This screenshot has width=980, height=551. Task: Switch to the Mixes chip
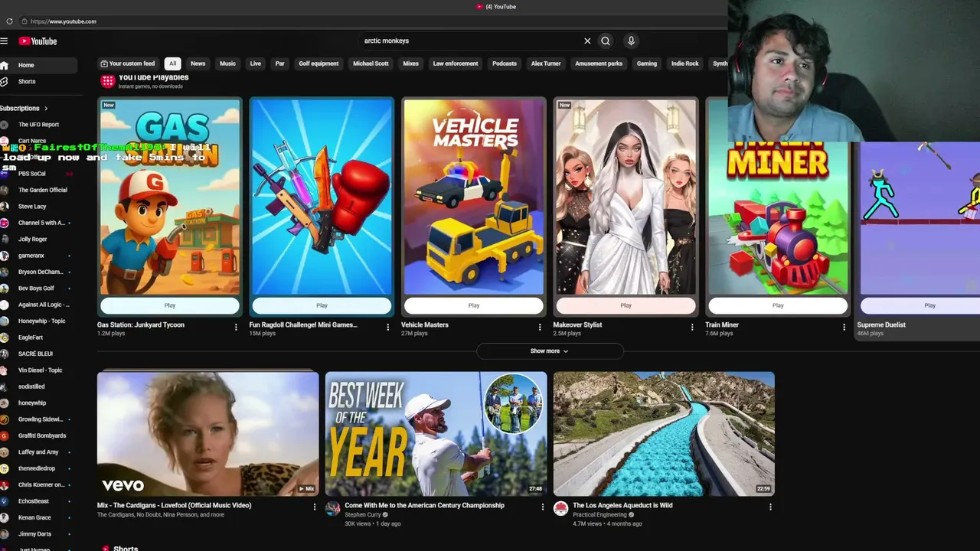click(x=410, y=64)
